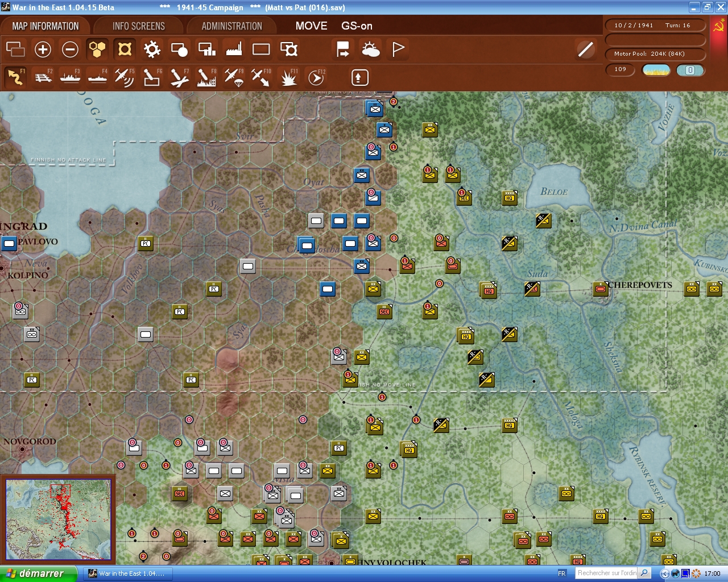Screen dimensions: 728x582
Task: Select the blue unit at Pavlovo
Action: (x=9, y=244)
